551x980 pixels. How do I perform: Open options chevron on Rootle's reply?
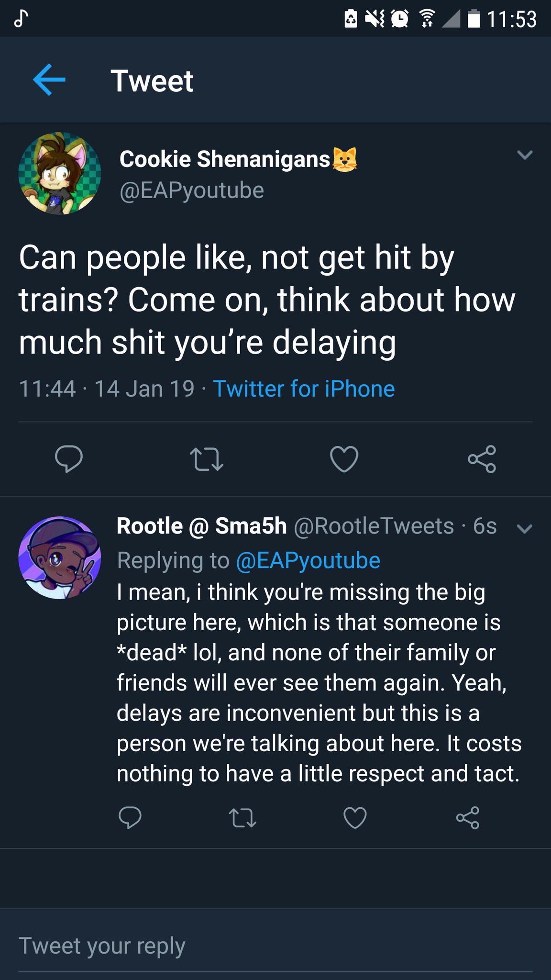[525, 529]
